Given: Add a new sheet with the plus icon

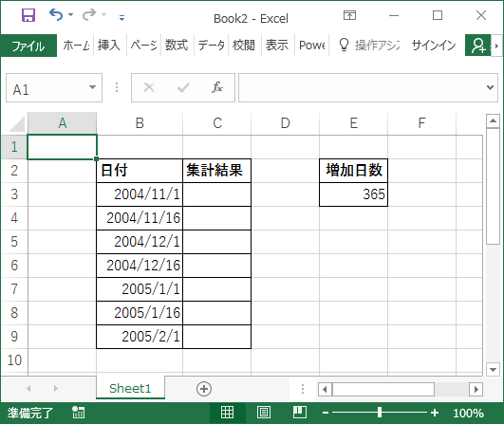Looking at the screenshot, I should tap(204, 389).
